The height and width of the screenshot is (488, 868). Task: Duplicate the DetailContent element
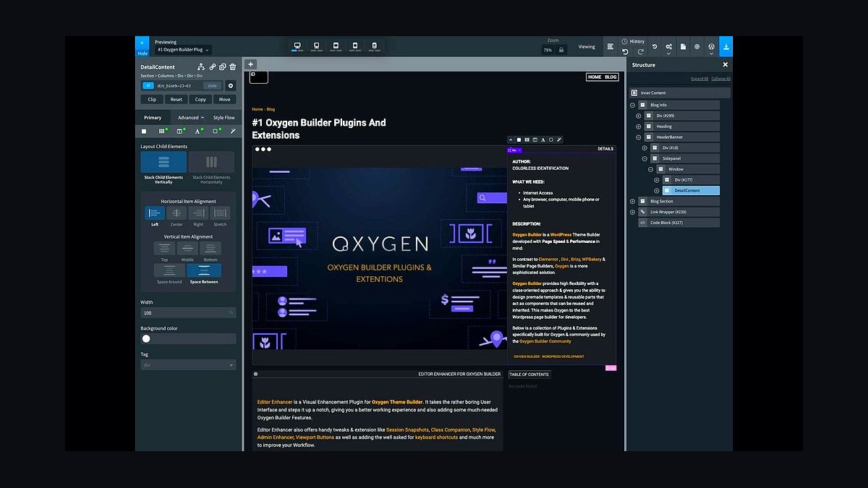pyautogui.click(x=223, y=67)
